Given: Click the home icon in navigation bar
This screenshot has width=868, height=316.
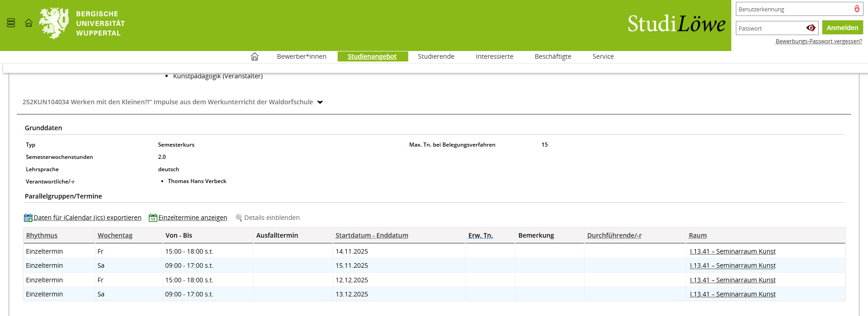Looking at the screenshot, I should (x=255, y=56).
